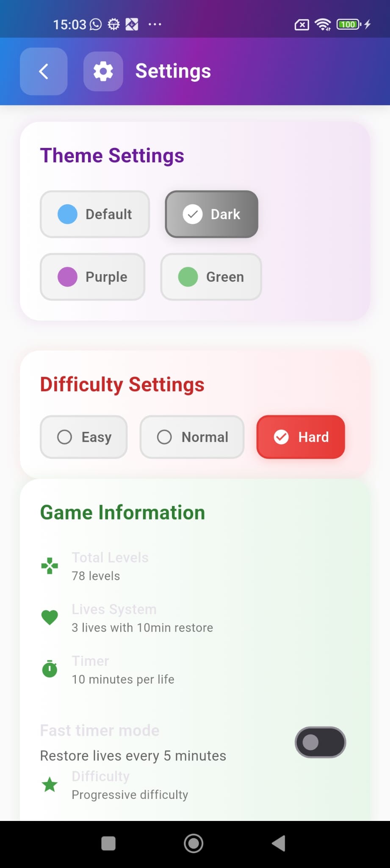Image resolution: width=390 pixels, height=868 pixels.
Task: Choose the Hard difficulty option
Action: coord(301,437)
